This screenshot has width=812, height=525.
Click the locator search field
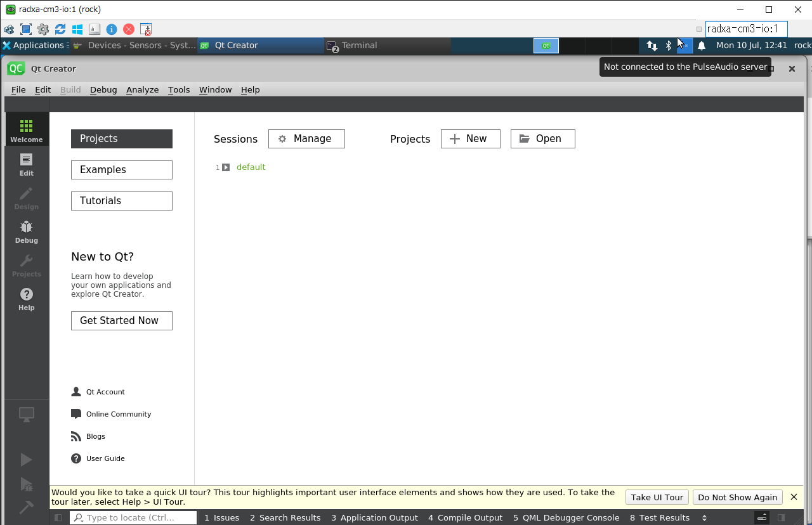133,517
